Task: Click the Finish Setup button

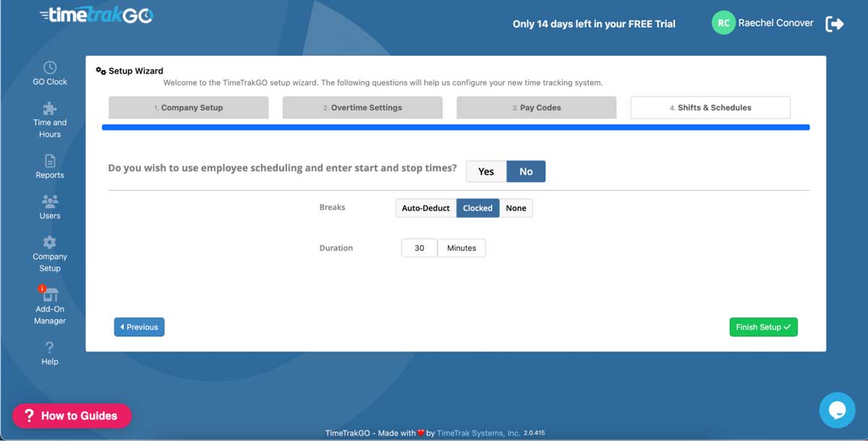Action: (x=763, y=327)
